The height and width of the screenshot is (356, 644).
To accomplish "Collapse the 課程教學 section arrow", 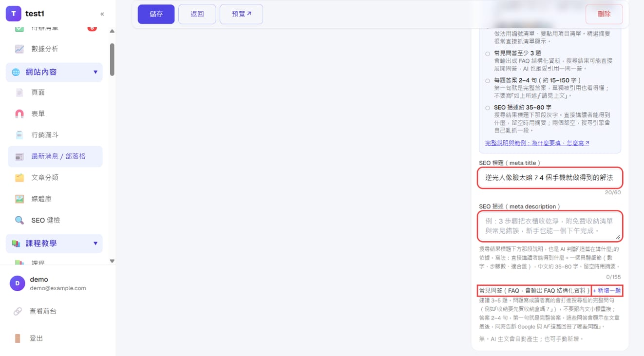I will [x=95, y=244].
